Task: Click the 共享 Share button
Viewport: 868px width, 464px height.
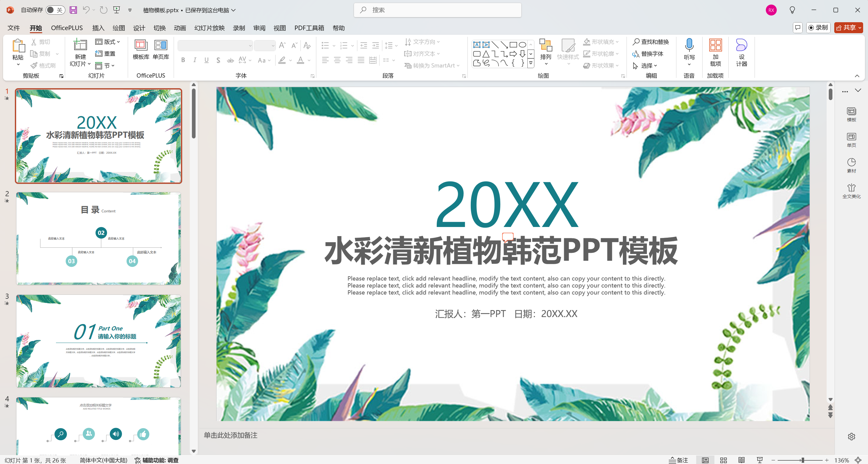Action: [x=848, y=28]
